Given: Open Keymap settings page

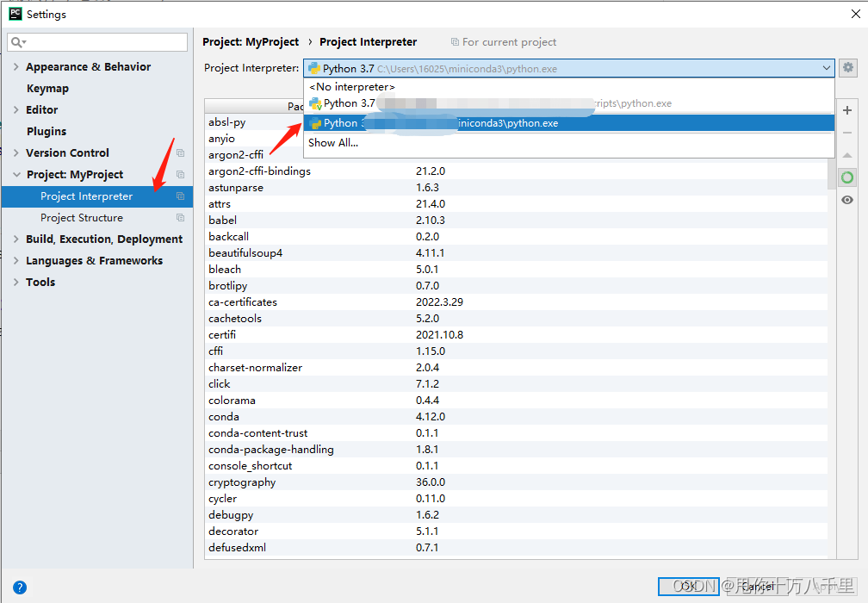Looking at the screenshot, I should pyautogui.click(x=47, y=89).
